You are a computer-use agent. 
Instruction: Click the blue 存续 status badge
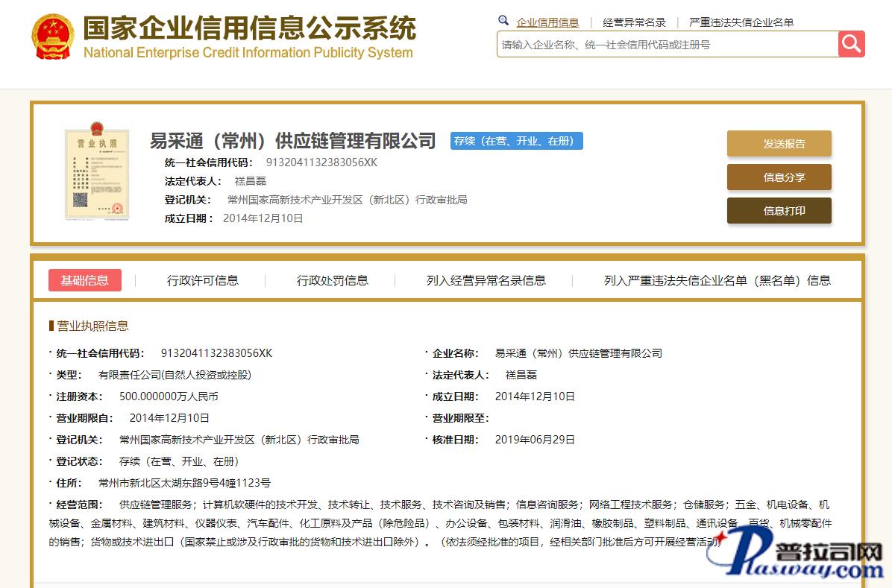[516, 141]
